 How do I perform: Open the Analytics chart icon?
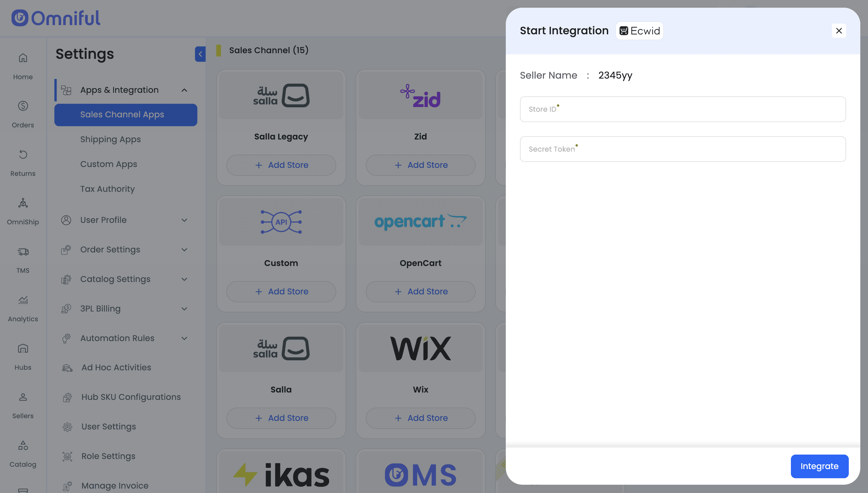pos(23,300)
